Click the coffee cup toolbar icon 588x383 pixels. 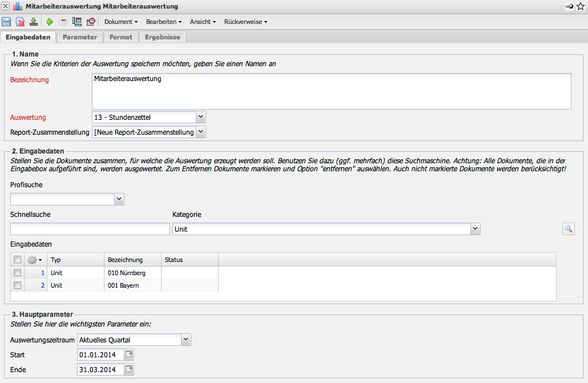(63, 22)
